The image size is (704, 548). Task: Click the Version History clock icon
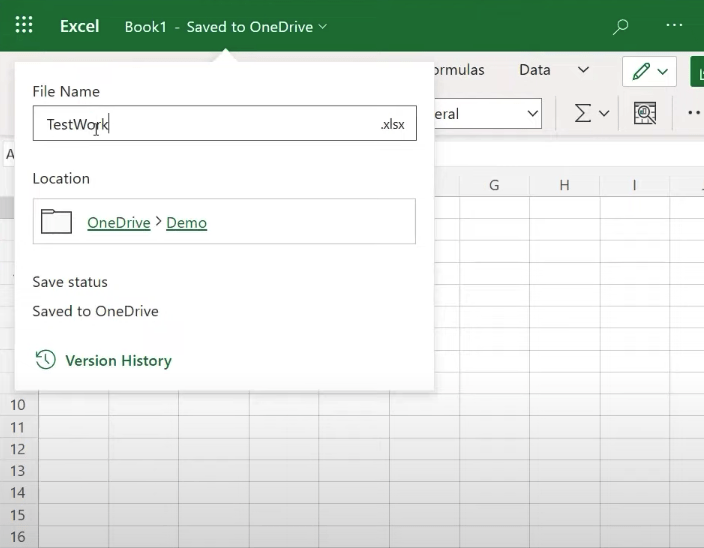45,360
